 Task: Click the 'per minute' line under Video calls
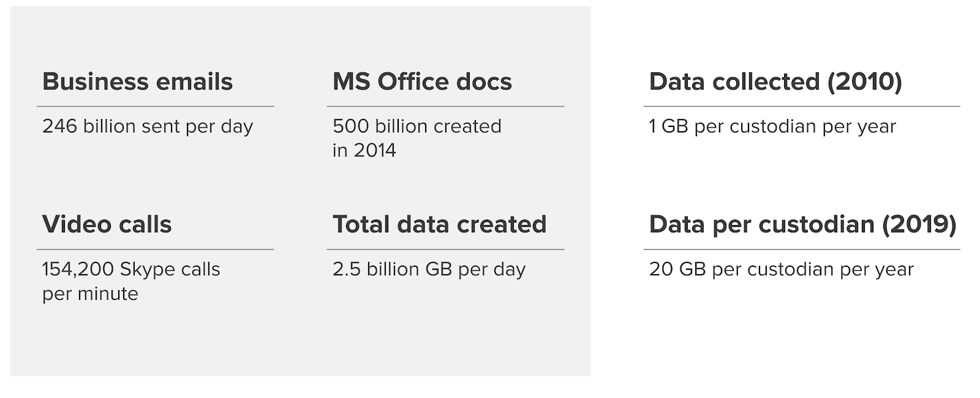pyautogui.click(x=90, y=294)
